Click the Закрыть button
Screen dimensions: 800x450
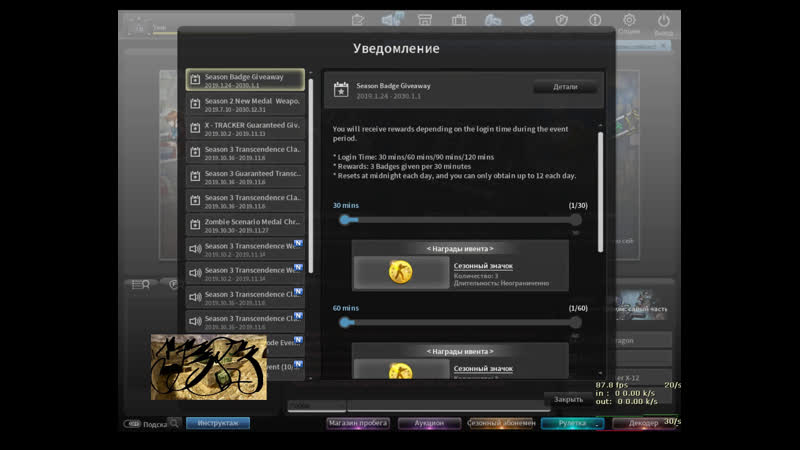click(x=568, y=399)
